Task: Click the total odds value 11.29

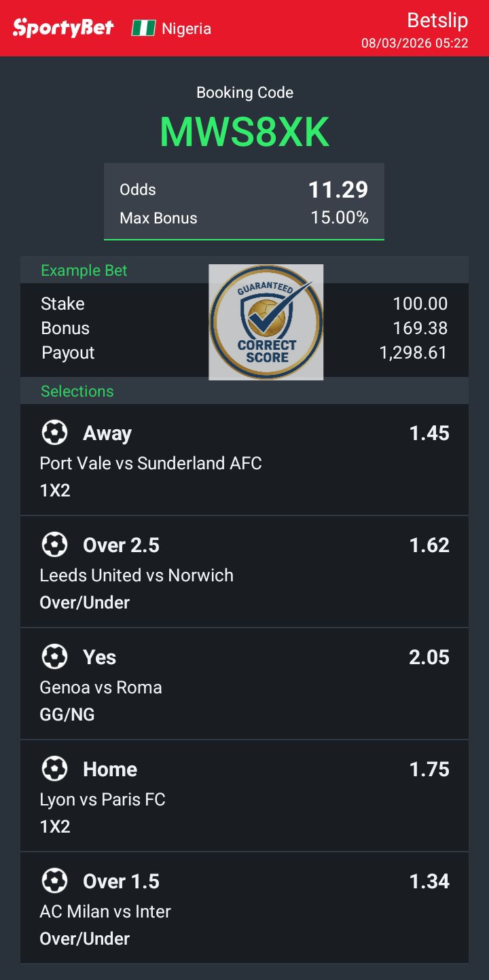Action: 338,190
